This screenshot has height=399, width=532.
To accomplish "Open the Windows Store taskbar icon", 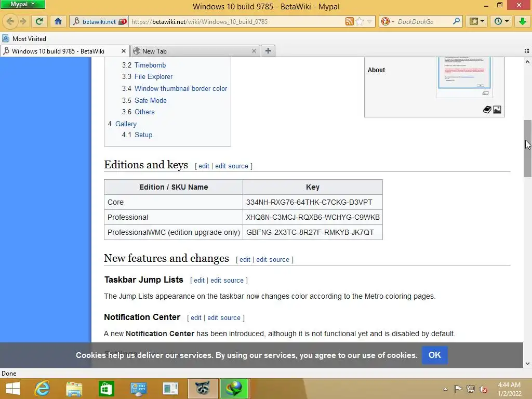I will (x=106, y=389).
